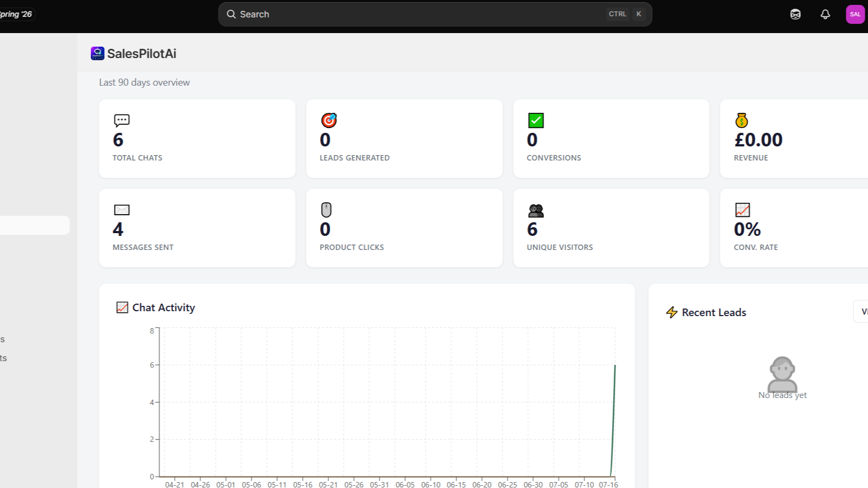The image size is (868, 488).
Task: Click the Product Clicks value 0
Action: point(325,229)
